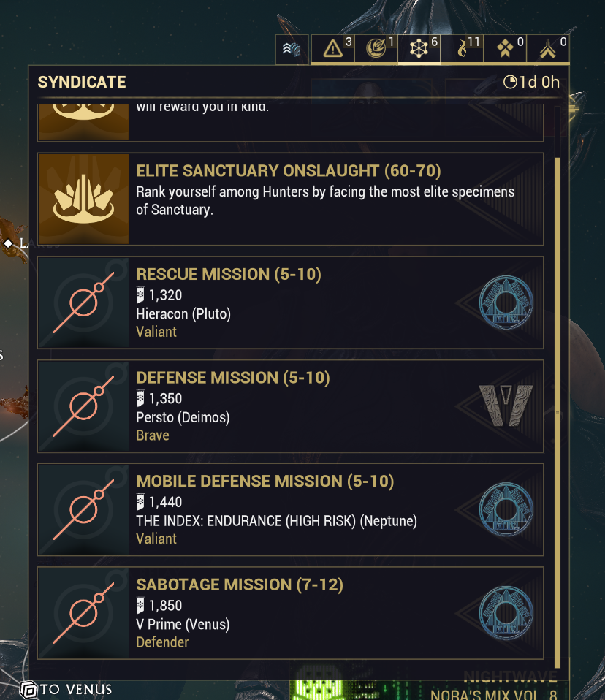Image resolution: width=605 pixels, height=700 pixels.
Task: Open the Alerts tab with warning triangle
Action: point(333,49)
